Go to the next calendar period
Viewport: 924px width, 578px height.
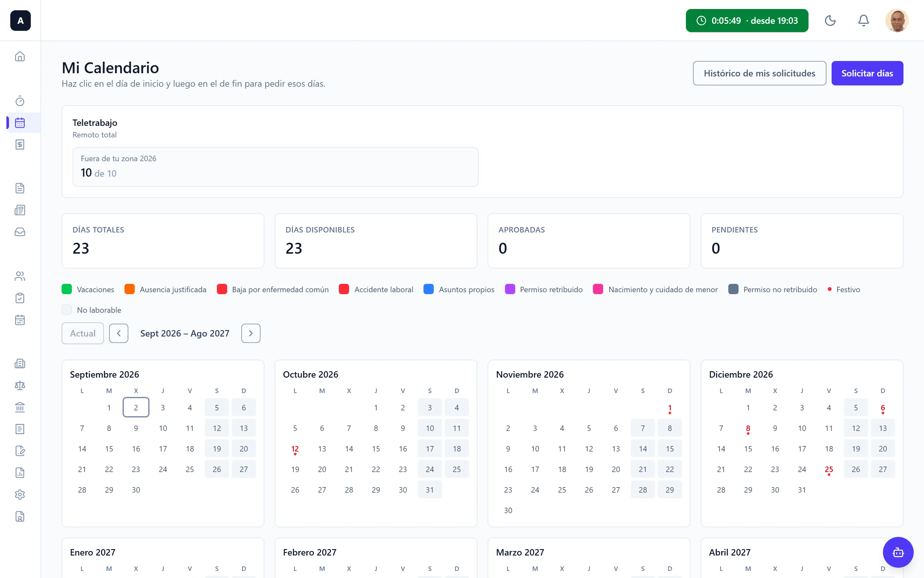(251, 333)
